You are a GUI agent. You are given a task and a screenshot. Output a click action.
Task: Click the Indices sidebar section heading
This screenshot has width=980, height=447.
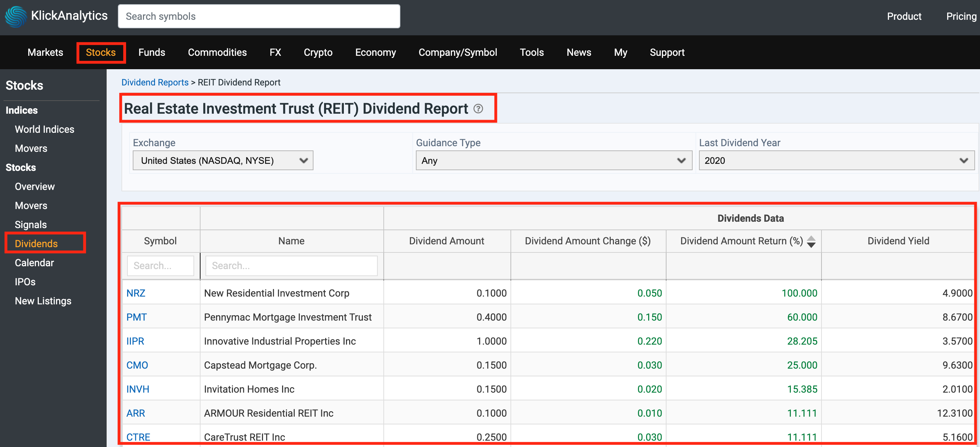pos(22,110)
